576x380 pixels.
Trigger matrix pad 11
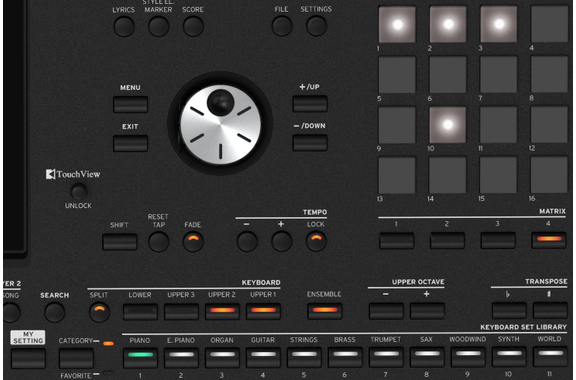(498, 125)
